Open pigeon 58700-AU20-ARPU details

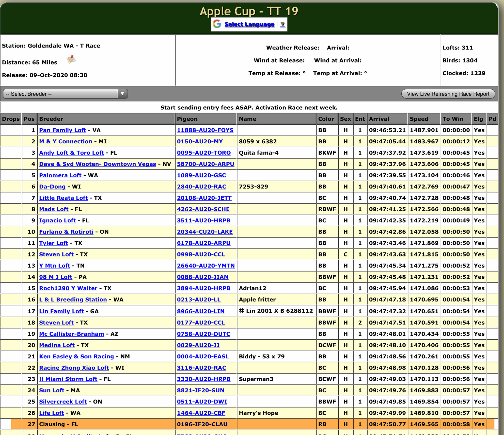click(205, 164)
